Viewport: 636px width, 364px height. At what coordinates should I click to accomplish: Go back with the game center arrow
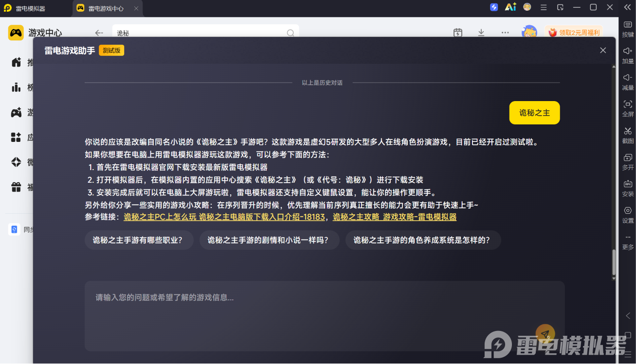pos(99,33)
